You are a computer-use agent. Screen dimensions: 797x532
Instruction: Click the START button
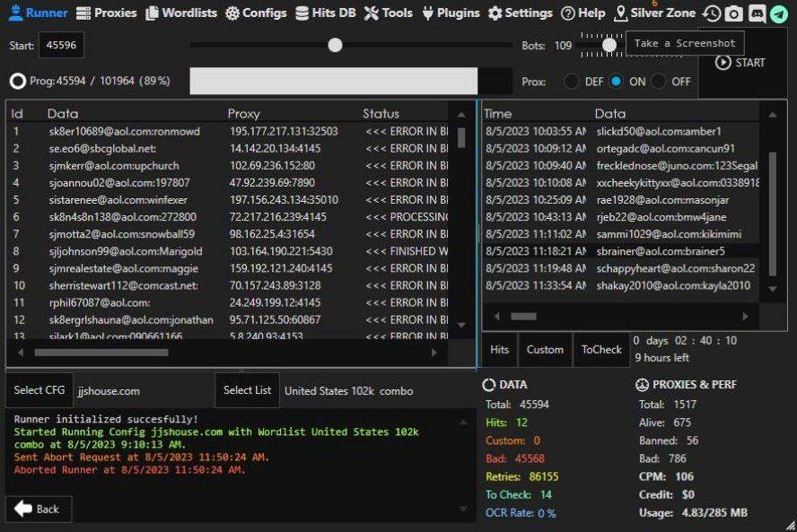[740, 63]
